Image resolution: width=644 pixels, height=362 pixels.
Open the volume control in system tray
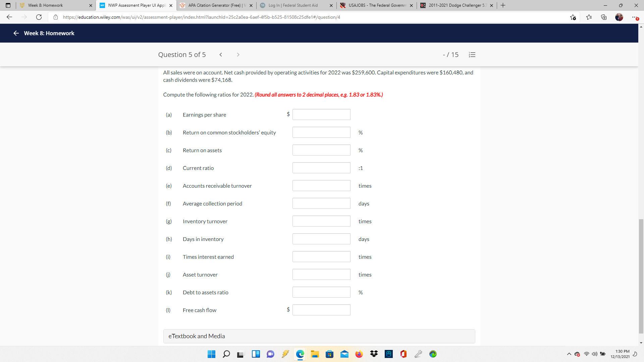(595, 354)
